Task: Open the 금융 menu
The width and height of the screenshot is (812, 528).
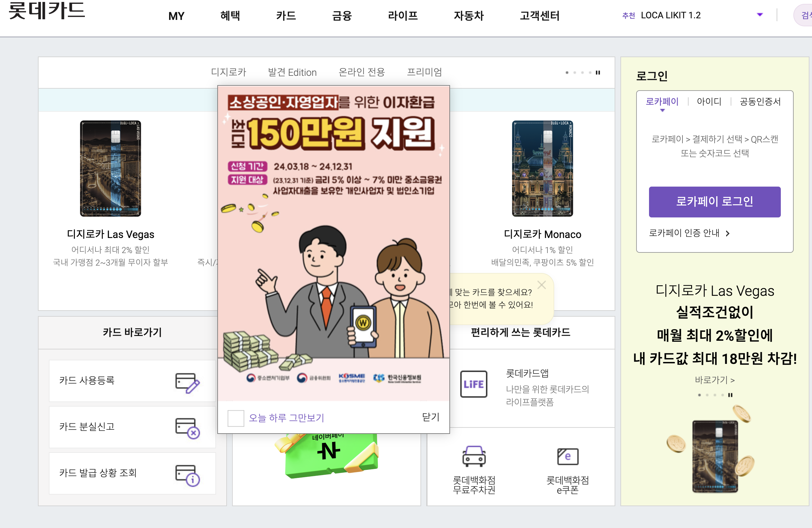Action: 342,16
